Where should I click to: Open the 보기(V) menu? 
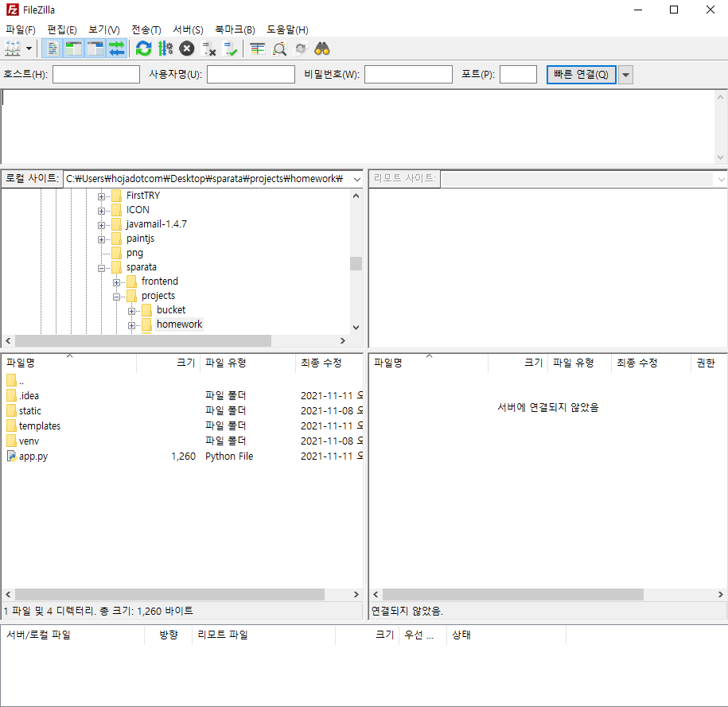[x=104, y=29]
